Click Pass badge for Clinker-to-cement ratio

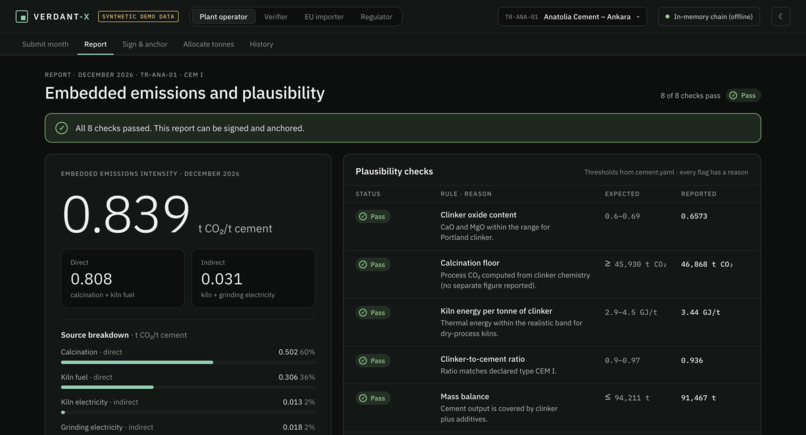373,360
